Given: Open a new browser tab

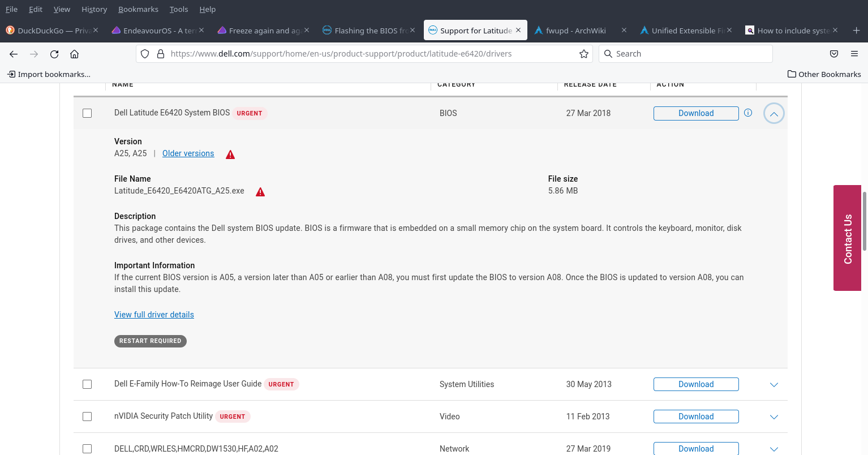Looking at the screenshot, I should (x=856, y=31).
